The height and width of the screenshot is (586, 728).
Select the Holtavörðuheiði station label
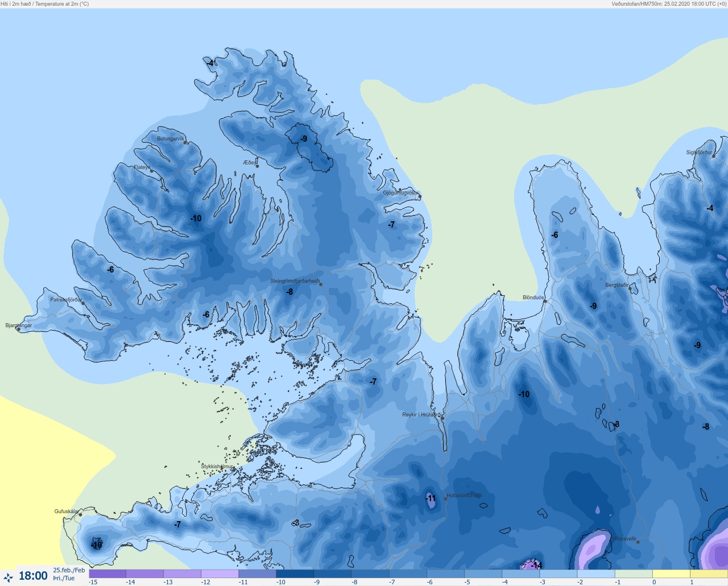pyautogui.click(x=464, y=496)
